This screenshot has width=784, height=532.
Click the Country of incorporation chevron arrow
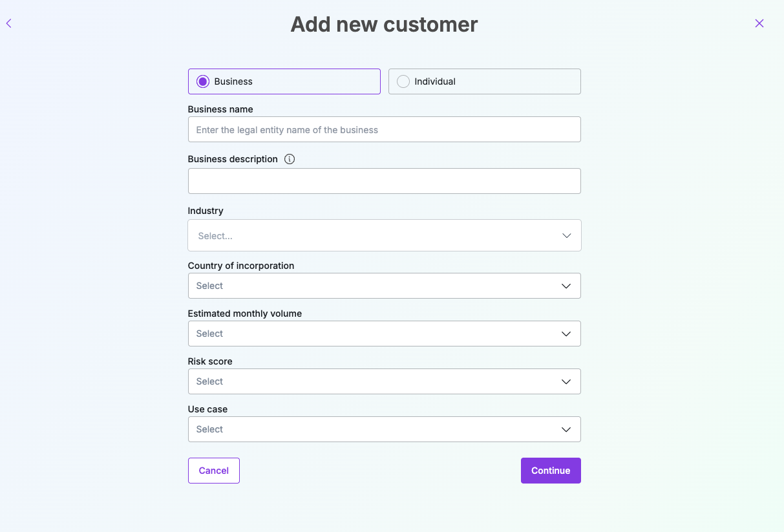coord(566,286)
